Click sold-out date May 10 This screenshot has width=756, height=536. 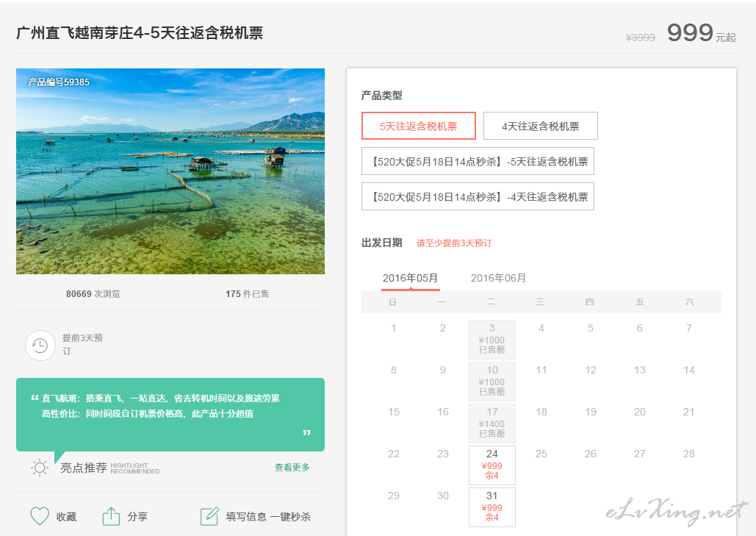(492, 381)
